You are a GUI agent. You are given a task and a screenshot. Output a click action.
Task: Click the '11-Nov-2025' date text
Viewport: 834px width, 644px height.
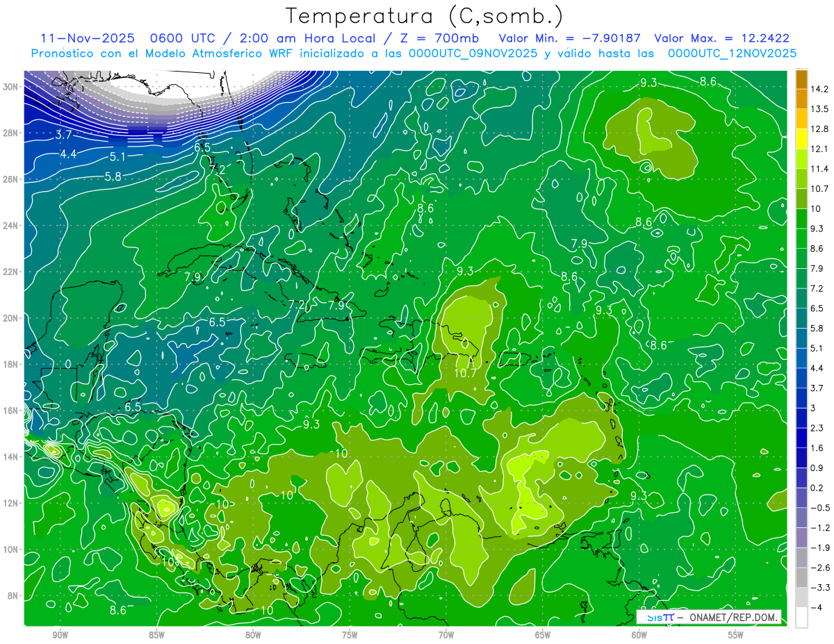pos(88,38)
